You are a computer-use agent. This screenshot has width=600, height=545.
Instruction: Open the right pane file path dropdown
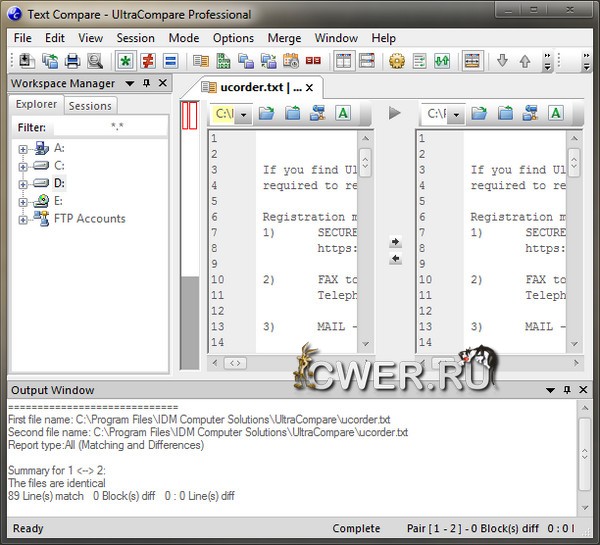[x=456, y=115]
